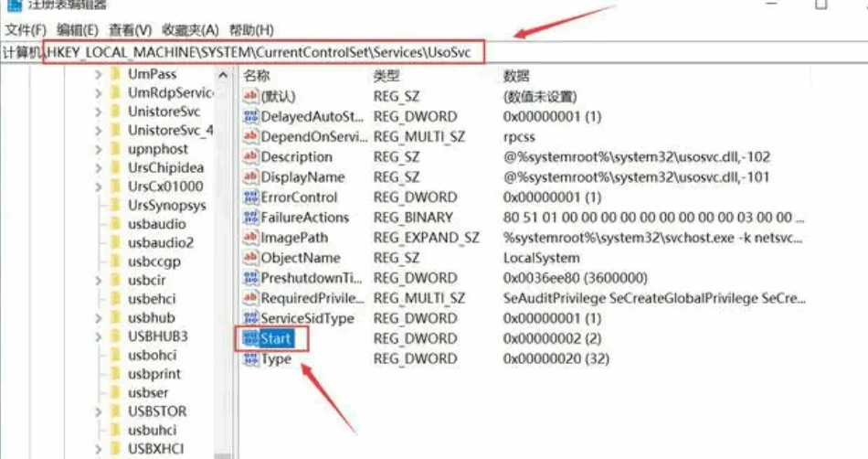Click the DisplayName string value icon

click(x=250, y=176)
